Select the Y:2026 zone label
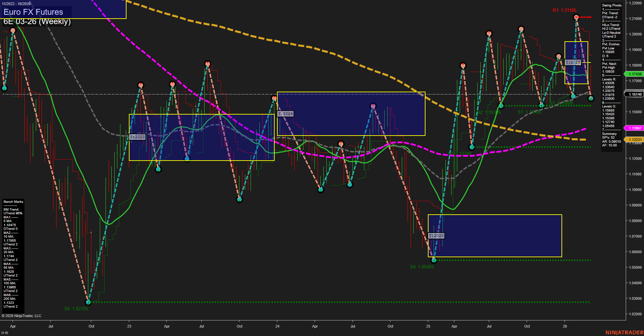644x336 pixels. point(573,62)
